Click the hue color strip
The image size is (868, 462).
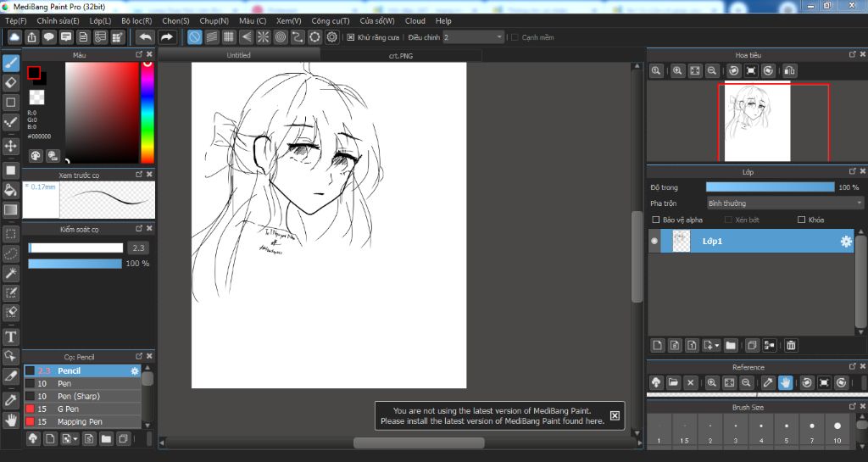(147, 112)
